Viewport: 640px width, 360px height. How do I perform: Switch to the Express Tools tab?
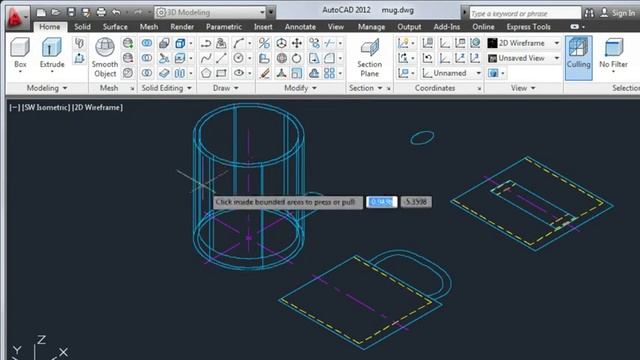529,27
